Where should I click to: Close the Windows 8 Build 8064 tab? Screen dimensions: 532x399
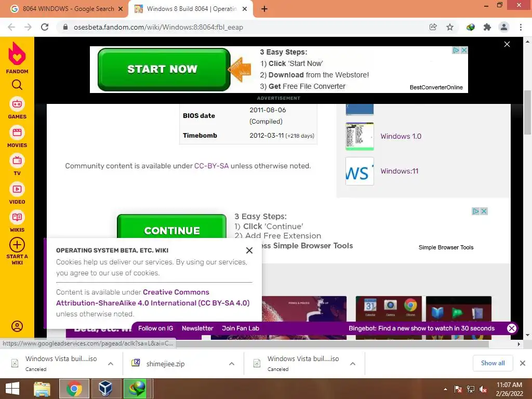coord(245,9)
